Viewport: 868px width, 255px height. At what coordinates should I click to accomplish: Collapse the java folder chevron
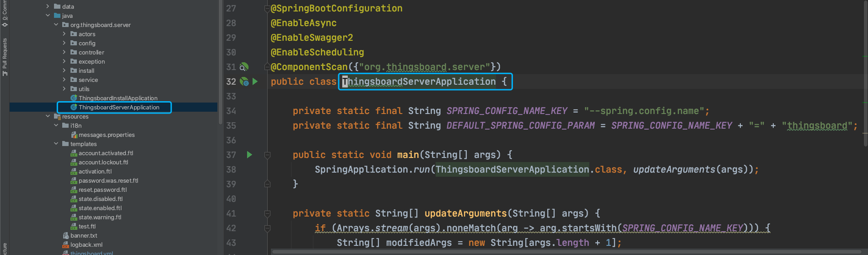[48, 16]
